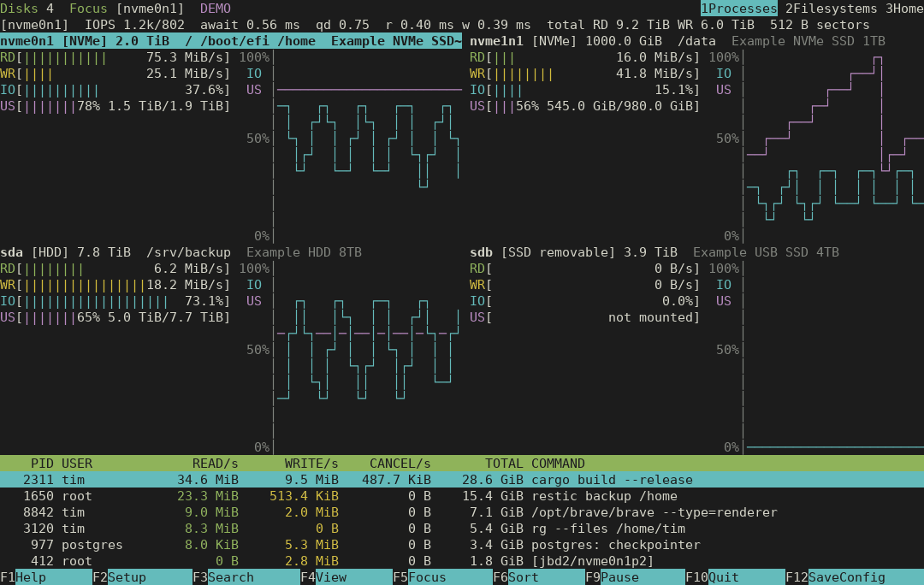Switch to the 3Home tab

[x=904, y=9]
